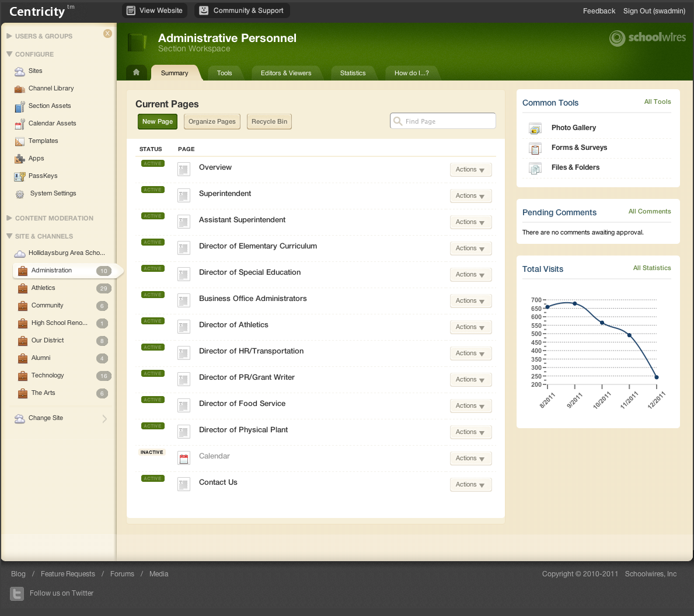Viewport: 694px width, 616px height.
Task: Open the Channel Library briefcase icon
Action: 19,89
